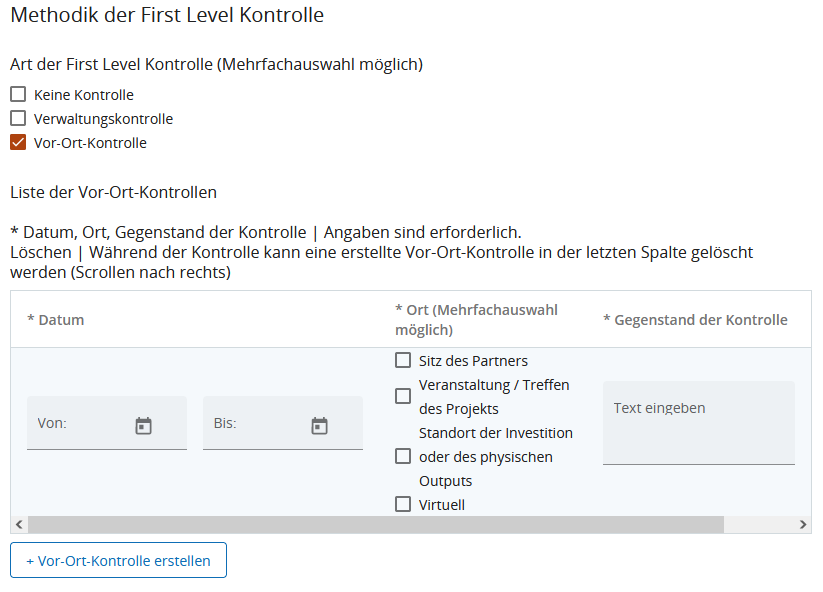Image resolution: width=823 pixels, height=592 pixels.
Task: Check Standort der Investition checkbox
Action: point(403,457)
